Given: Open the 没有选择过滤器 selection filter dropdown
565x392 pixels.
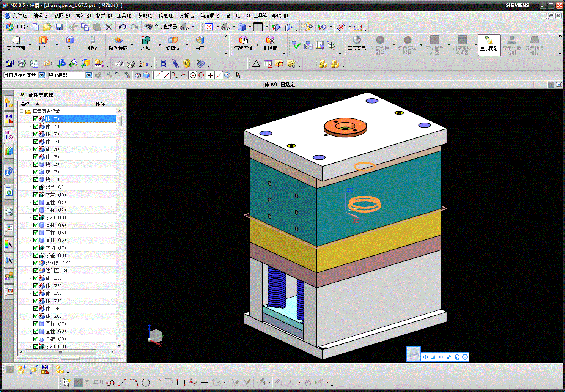Looking at the screenshot, I should click(42, 75).
